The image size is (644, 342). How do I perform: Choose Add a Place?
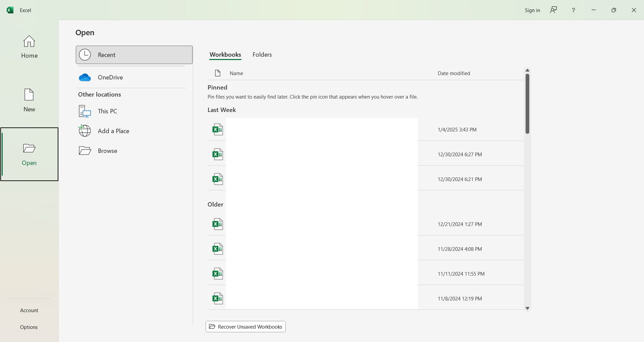click(x=134, y=131)
